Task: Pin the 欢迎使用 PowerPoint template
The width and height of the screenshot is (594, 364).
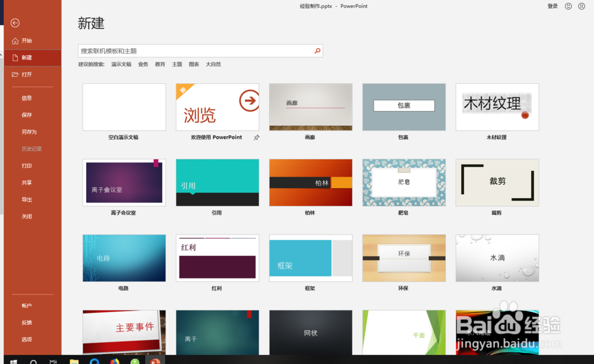Action: (257, 138)
